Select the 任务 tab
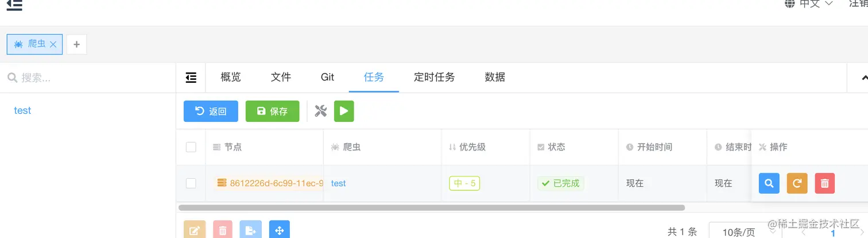Image resolution: width=868 pixels, height=238 pixels. (x=374, y=77)
